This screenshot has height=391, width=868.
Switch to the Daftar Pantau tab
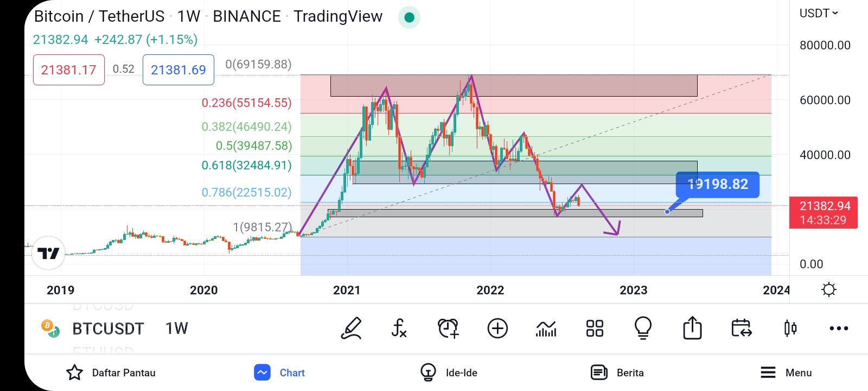pos(111,373)
